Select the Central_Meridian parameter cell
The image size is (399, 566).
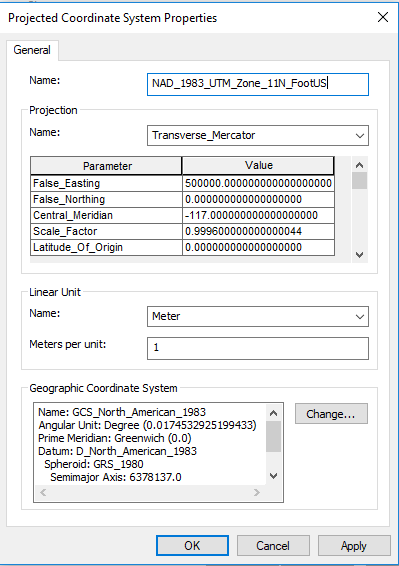(107, 215)
